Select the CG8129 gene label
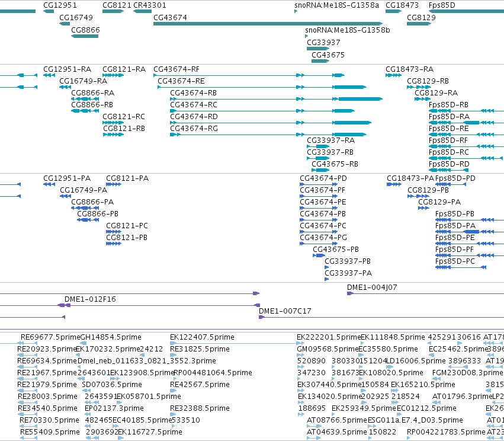The image size is (504, 441). pyautogui.click(x=421, y=18)
